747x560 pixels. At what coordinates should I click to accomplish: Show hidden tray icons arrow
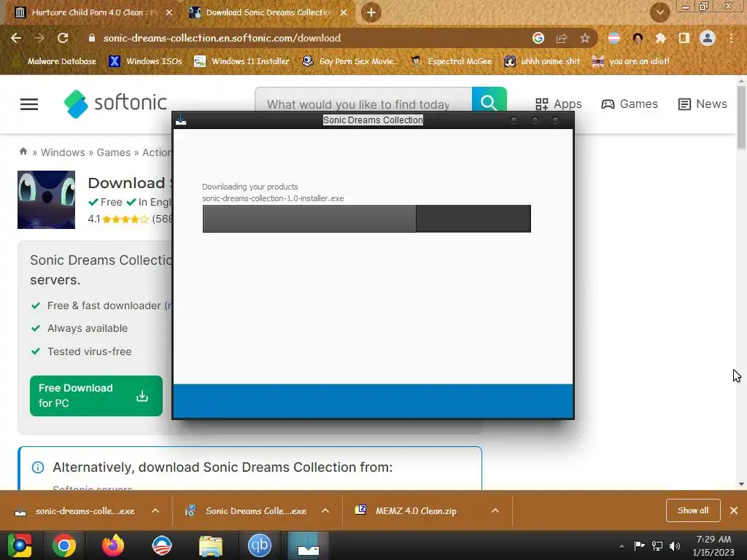coord(622,546)
